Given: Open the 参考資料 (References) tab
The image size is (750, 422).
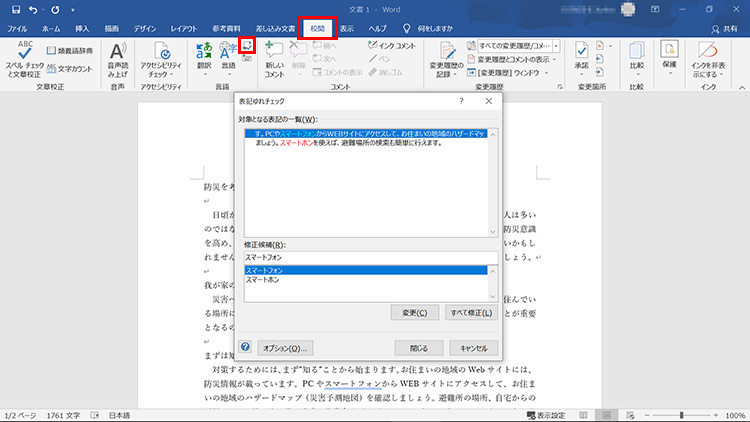Looking at the screenshot, I should point(232,29).
